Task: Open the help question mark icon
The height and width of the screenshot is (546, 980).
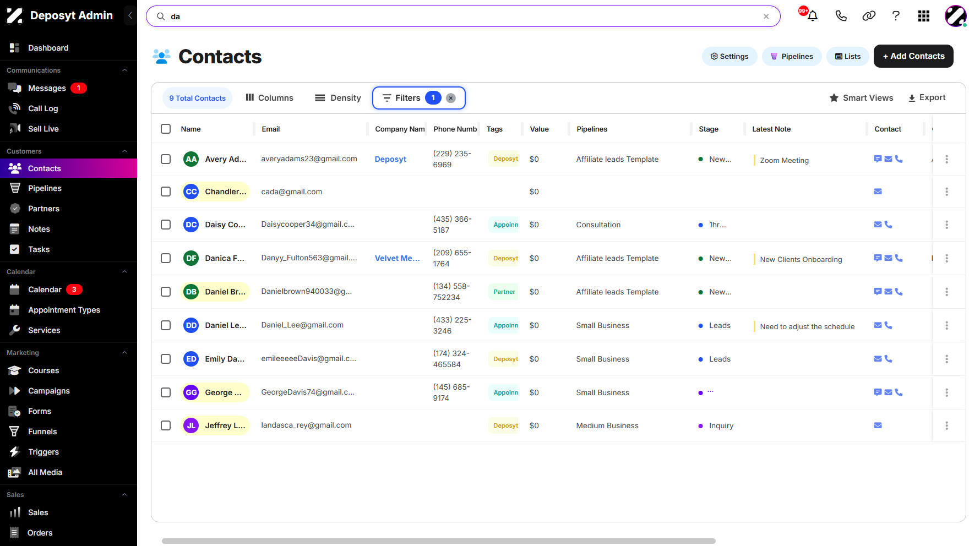Action: coord(896,16)
